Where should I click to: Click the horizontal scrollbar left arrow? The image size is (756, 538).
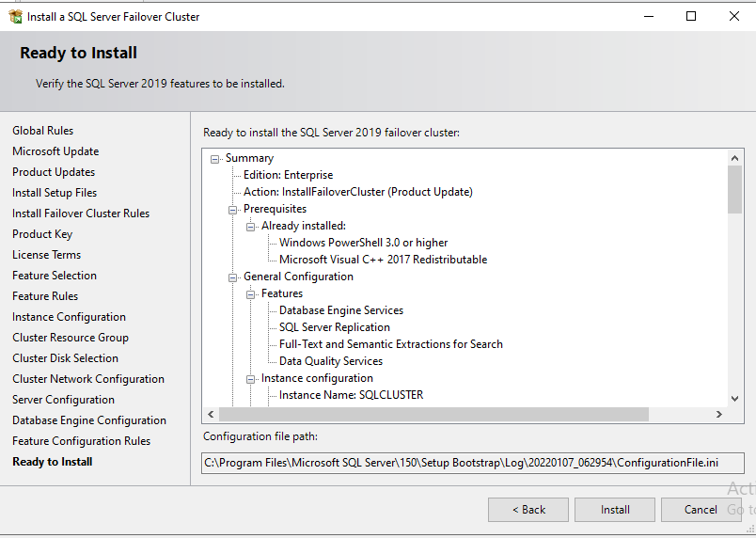pos(211,414)
